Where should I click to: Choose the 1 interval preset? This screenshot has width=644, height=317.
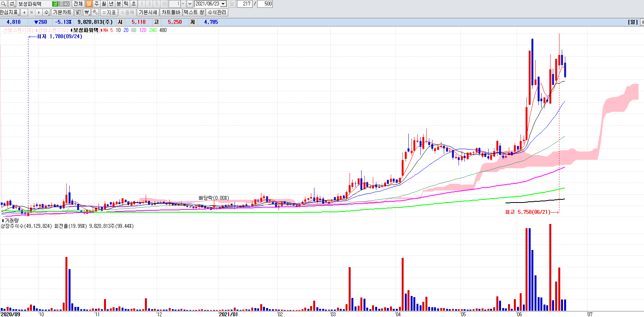coord(142,4)
